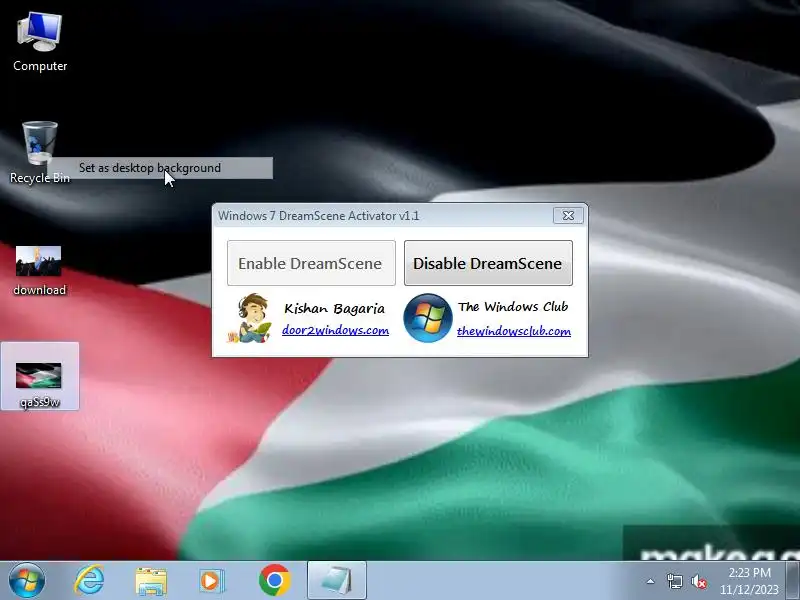
Task: Click the Show desktop strip beside the clock
Action: coord(793,581)
